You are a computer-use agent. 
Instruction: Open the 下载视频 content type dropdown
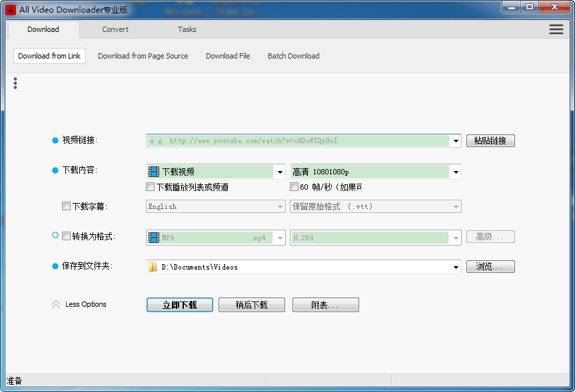click(280, 172)
